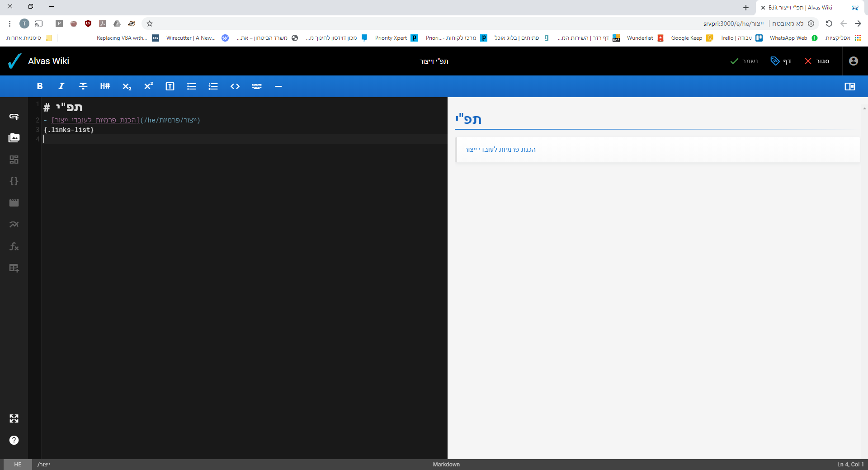Open the user account menu
This screenshot has height=470, width=868.
coord(854,61)
